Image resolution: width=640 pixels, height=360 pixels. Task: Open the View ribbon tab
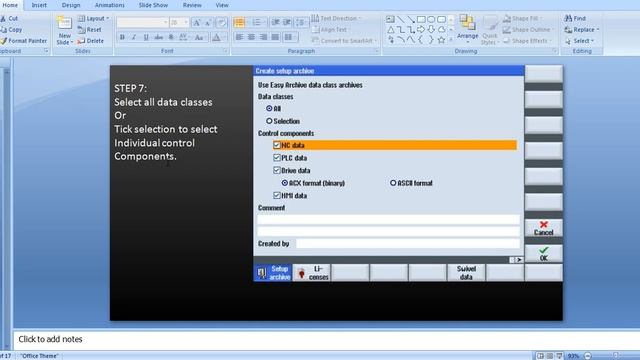click(x=222, y=5)
